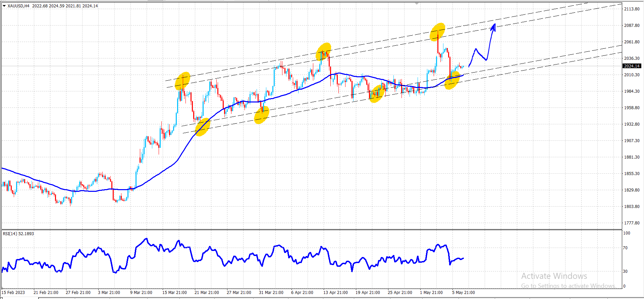Click the RSI scale level 30
644x299 pixels.
click(625, 271)
